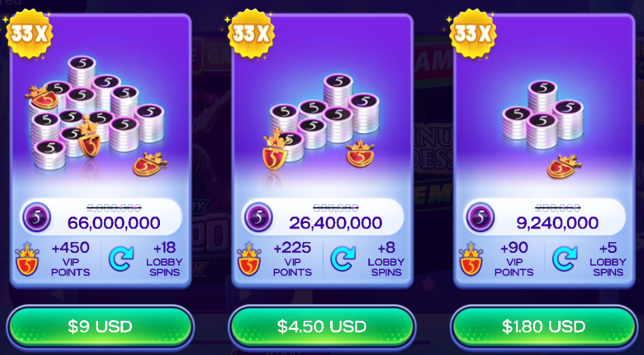Screen dimensions: 644x355
Task: Click the VIP shield icon next to +90
Action: tap(471, 259)
